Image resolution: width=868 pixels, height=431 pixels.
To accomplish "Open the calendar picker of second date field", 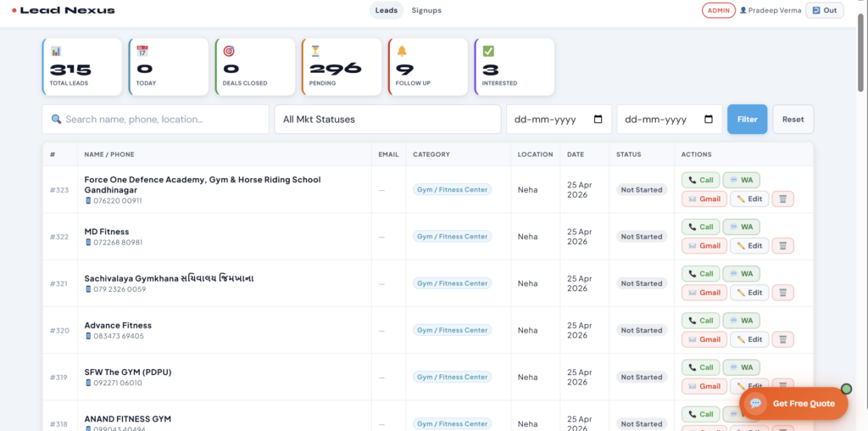I will (x=709, y=119).
